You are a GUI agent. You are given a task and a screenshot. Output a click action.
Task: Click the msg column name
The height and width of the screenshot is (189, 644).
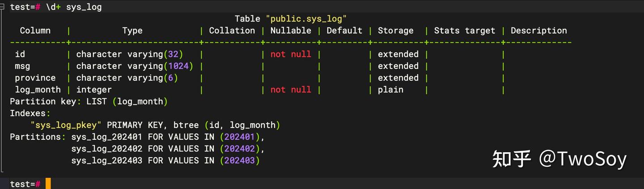(22, 66)
